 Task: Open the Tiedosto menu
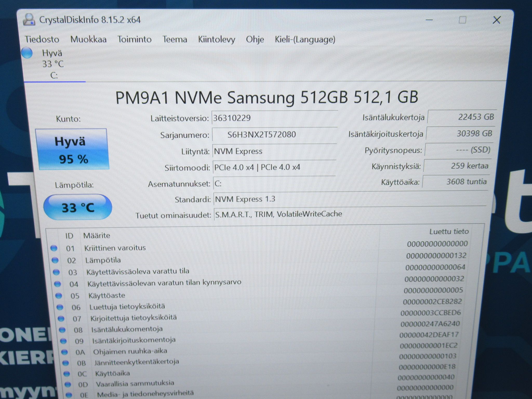42,39
